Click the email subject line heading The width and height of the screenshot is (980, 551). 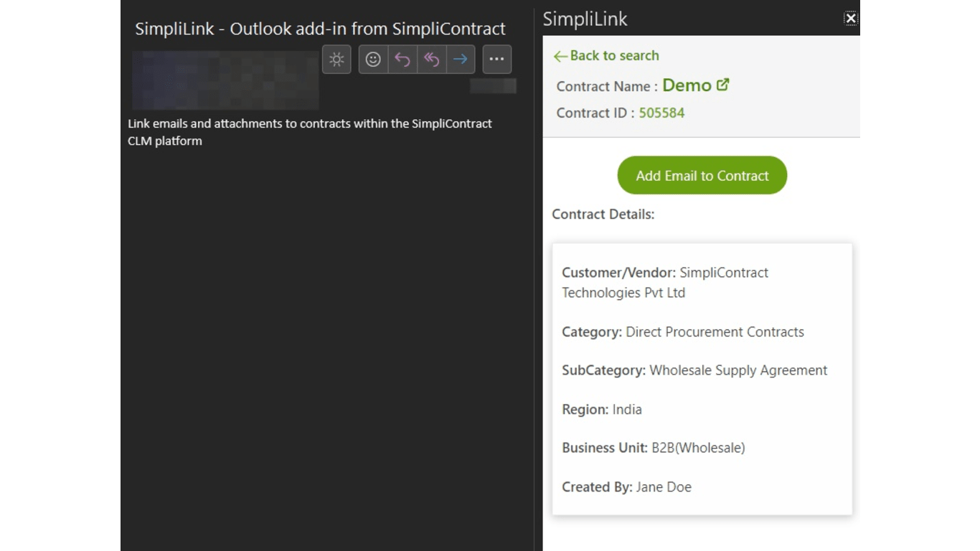320,29
